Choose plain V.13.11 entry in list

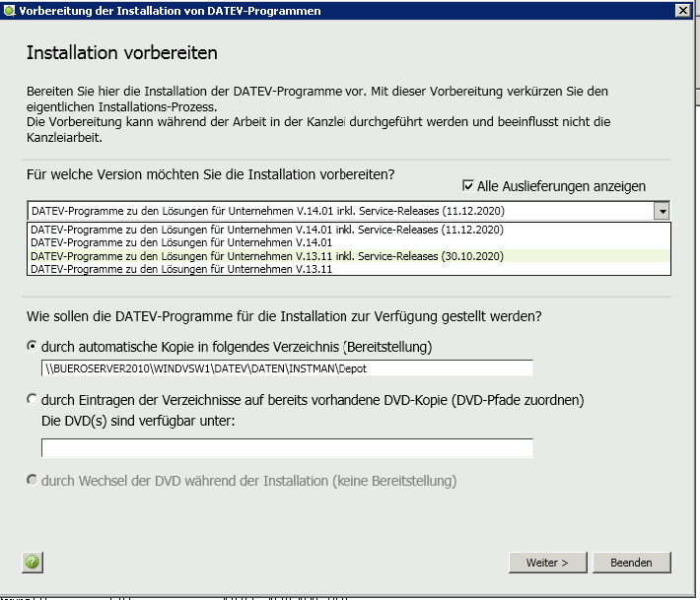point(349,269)
